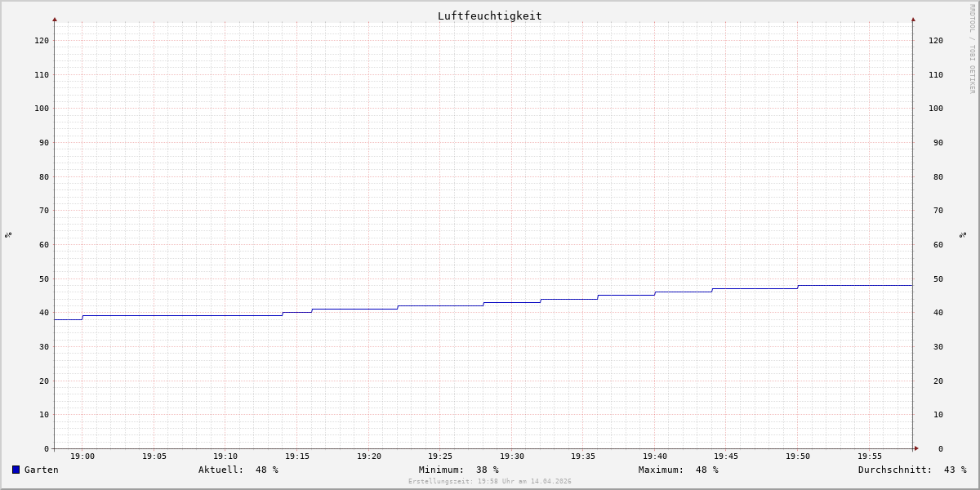Screen dimensions: 980x490
Task: Click the Maximum 48 % statistic
Action: tap(678, 470)
